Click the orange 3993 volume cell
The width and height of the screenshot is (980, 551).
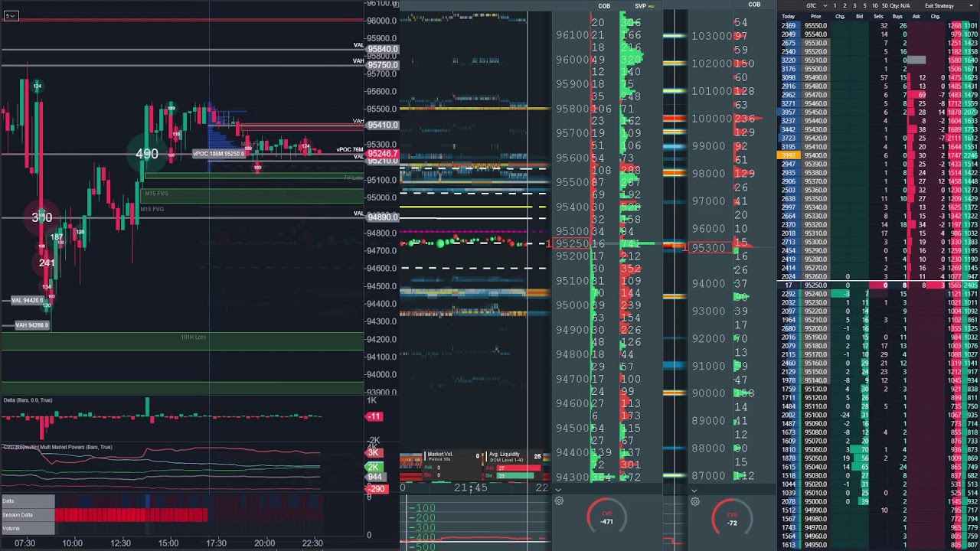click(x=788, y=155)
